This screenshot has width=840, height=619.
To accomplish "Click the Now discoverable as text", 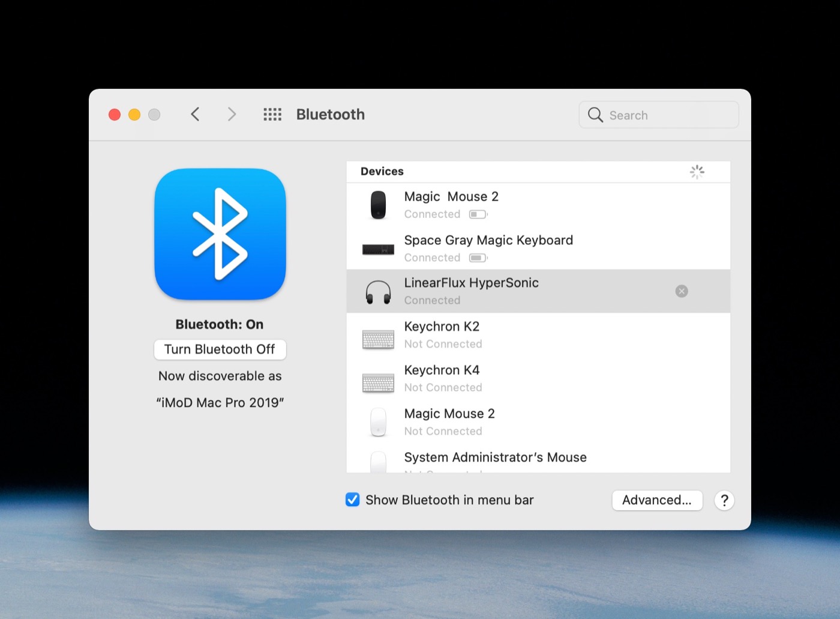I will (220, 376).
